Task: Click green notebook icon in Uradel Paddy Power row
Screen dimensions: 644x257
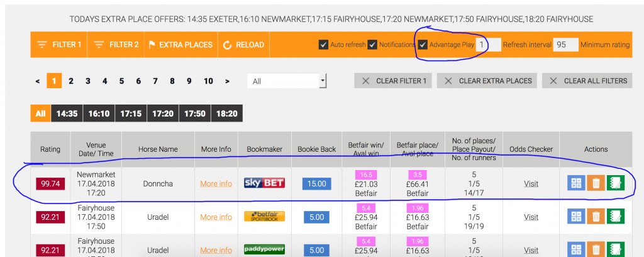Action: [615, 250]
